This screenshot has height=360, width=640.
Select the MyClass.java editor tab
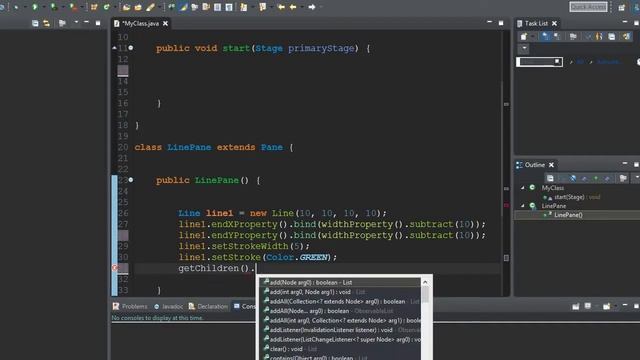tap(140, 24)
